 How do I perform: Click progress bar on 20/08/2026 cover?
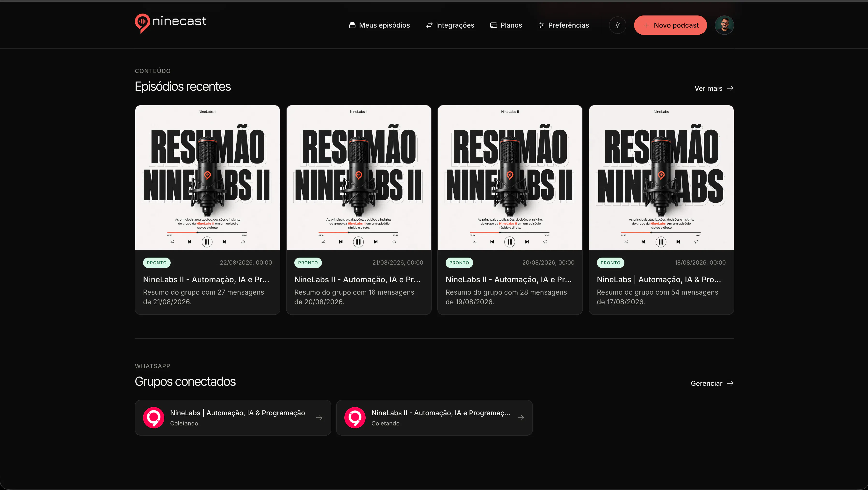coord(509,232)
